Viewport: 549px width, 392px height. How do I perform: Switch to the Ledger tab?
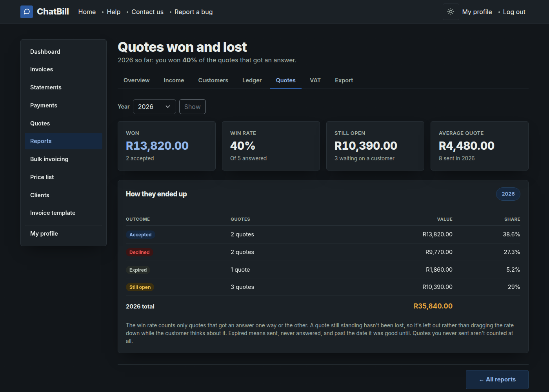pyautogui.click(x=252, y=80)
